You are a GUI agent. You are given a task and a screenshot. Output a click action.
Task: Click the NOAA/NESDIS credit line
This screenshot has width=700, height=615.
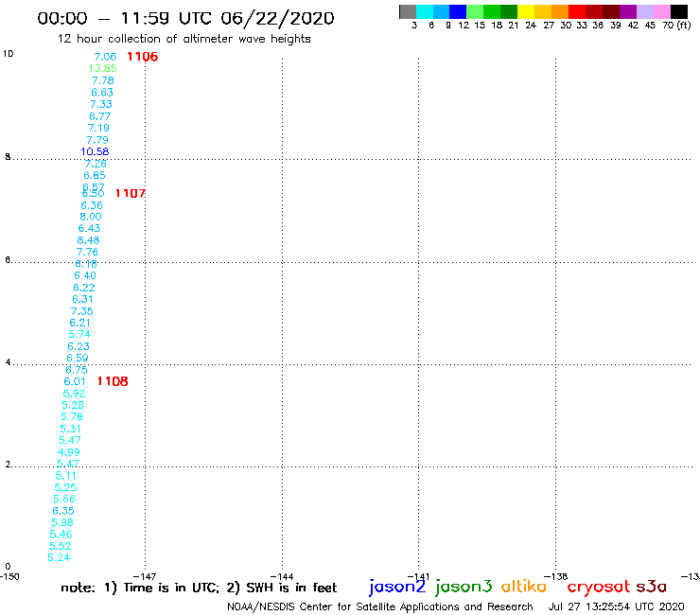[380, 606]
